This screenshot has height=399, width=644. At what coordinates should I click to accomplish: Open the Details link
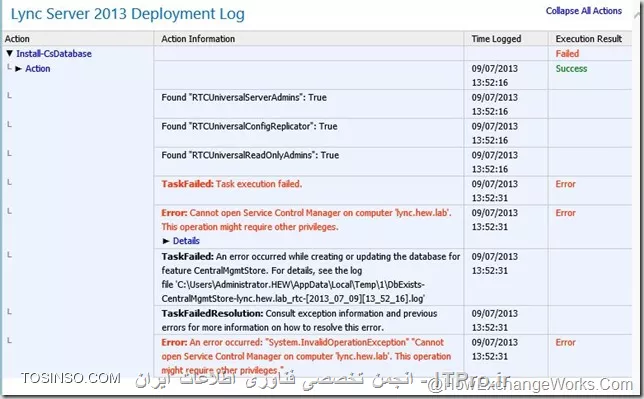186,241
